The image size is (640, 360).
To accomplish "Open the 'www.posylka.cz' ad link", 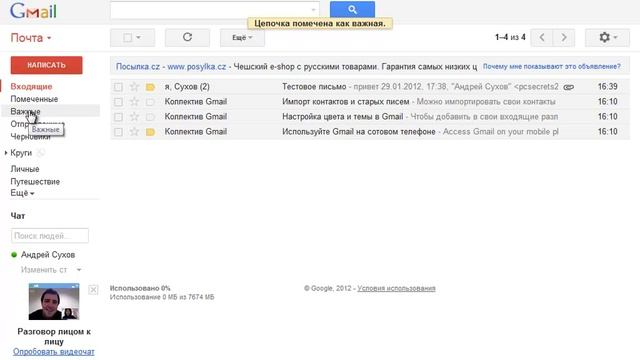I will [x=197, y=67].
